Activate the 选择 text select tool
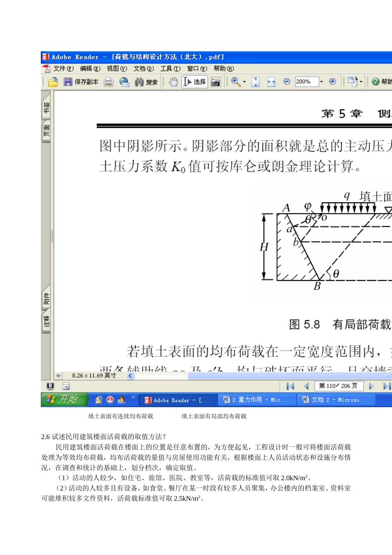Screen dimensions: 392x555 pos(194,82)
